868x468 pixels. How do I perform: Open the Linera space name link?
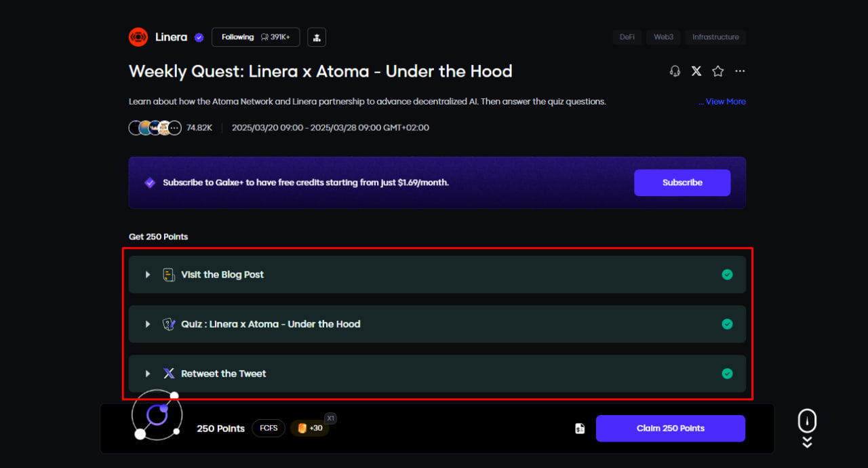pyautogui.click(x=171, y=37)
